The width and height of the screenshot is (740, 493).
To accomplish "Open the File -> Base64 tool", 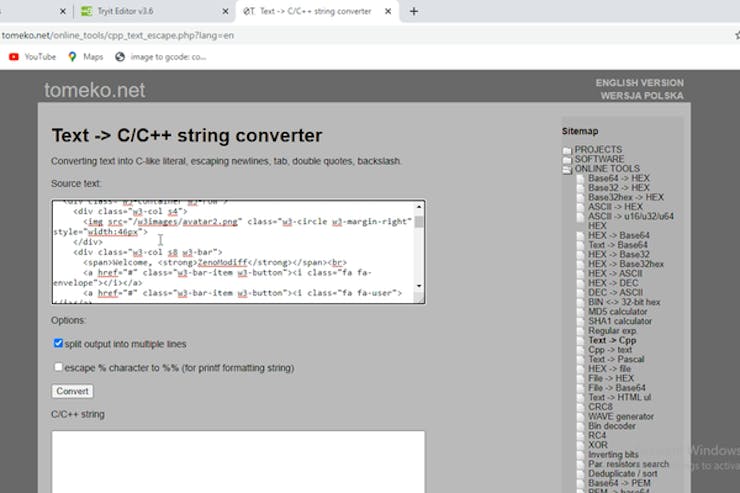I will 617,388.
